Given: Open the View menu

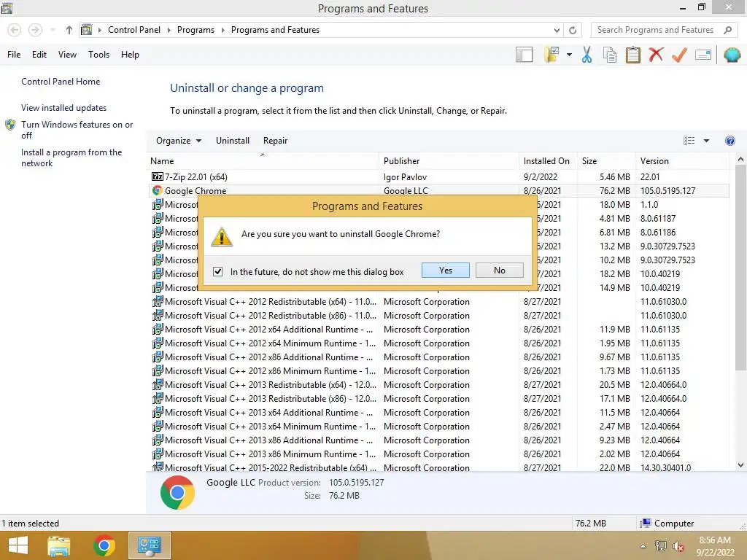Looking at the screenshot, I should [x=67, y=55].
